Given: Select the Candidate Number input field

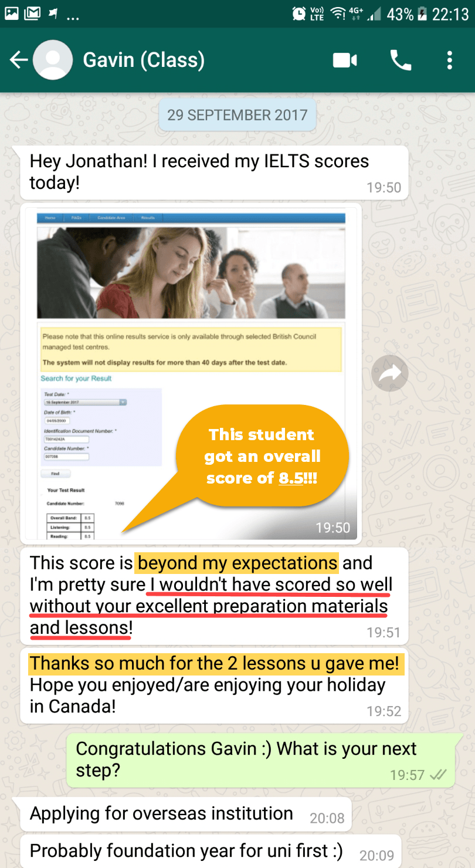Looking at the screenshot, I should 66,457.
